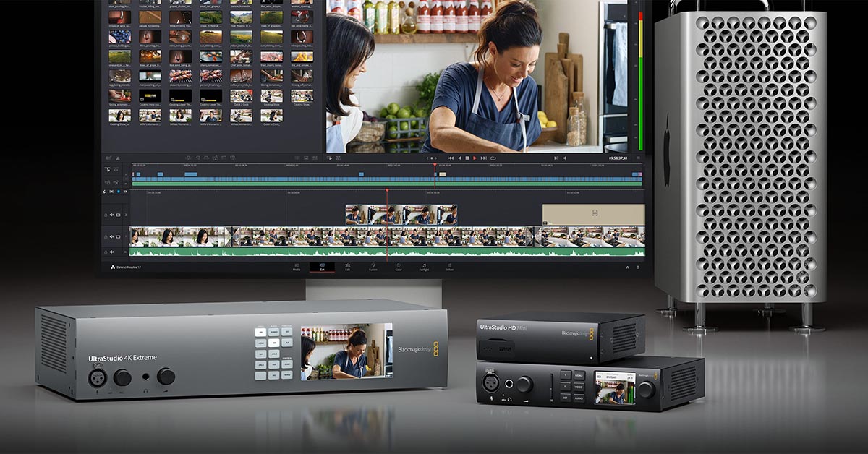Select the Append clip edit icon
The width and height of the screenshot is (868, 454).
(x=197, y=158)
